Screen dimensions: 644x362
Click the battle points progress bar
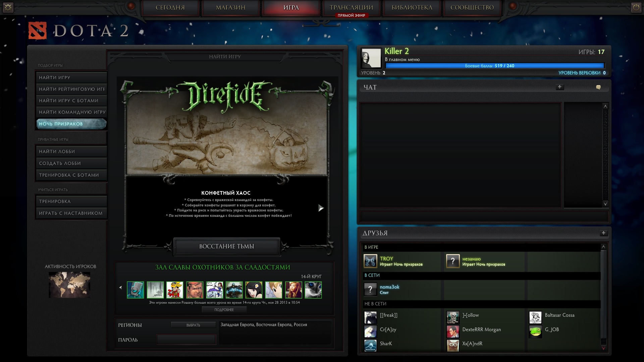click(495, 66)
